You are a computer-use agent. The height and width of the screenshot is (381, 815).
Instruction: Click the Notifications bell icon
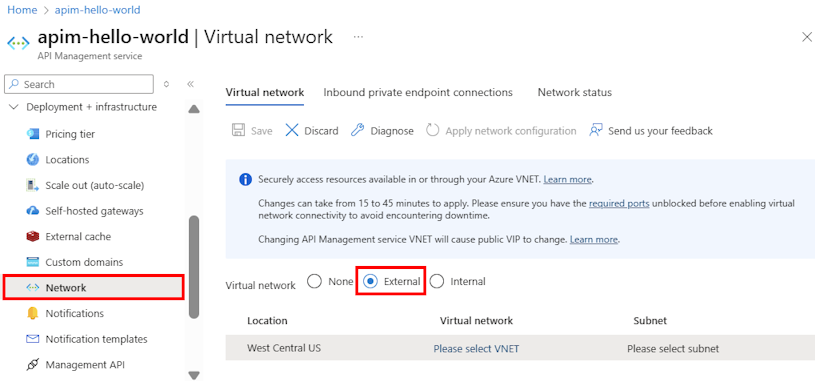(x=33, y=313)
